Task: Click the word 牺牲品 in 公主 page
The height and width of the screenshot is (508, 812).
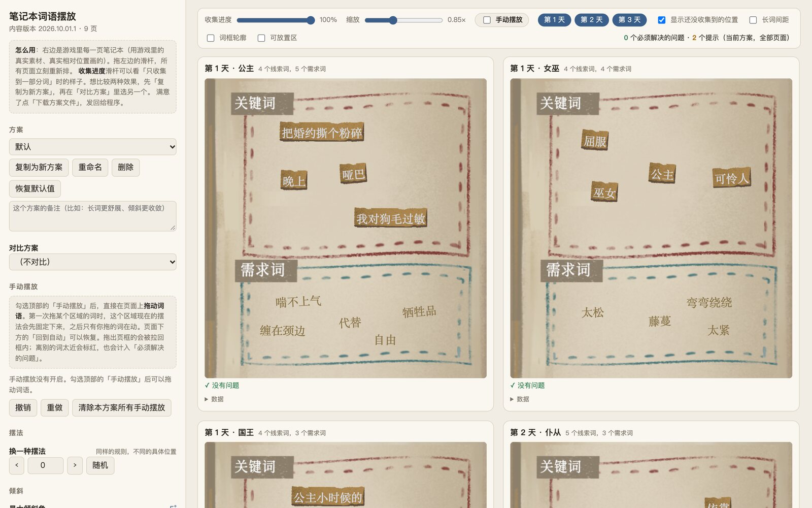Action: [x=419, y=311]
